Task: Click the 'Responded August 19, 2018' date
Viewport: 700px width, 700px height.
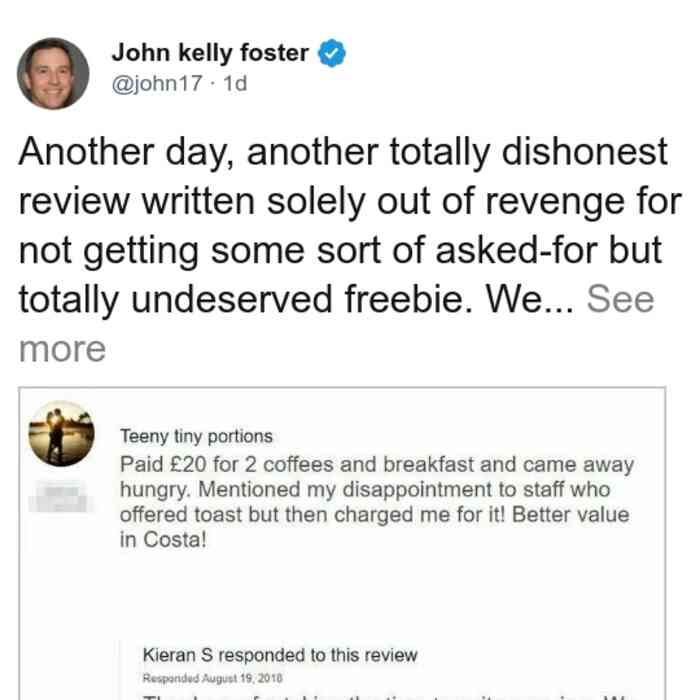Action: point(212,678)
